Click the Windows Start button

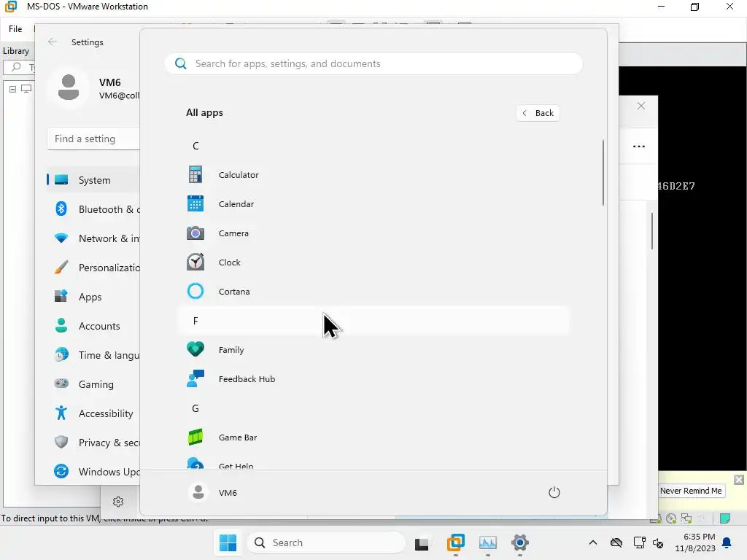click(228, 542)
